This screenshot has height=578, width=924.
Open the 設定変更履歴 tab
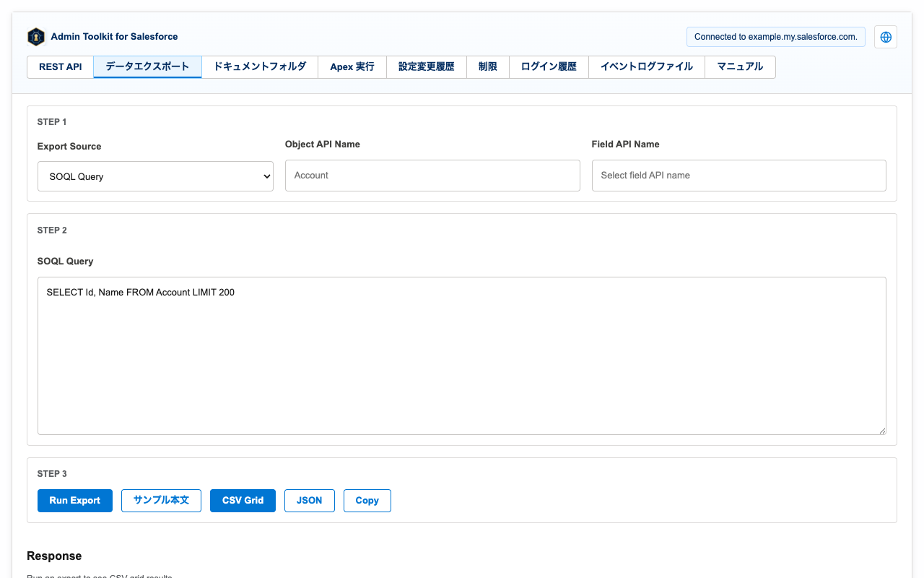pyautogui.click(x=427, y=67)
